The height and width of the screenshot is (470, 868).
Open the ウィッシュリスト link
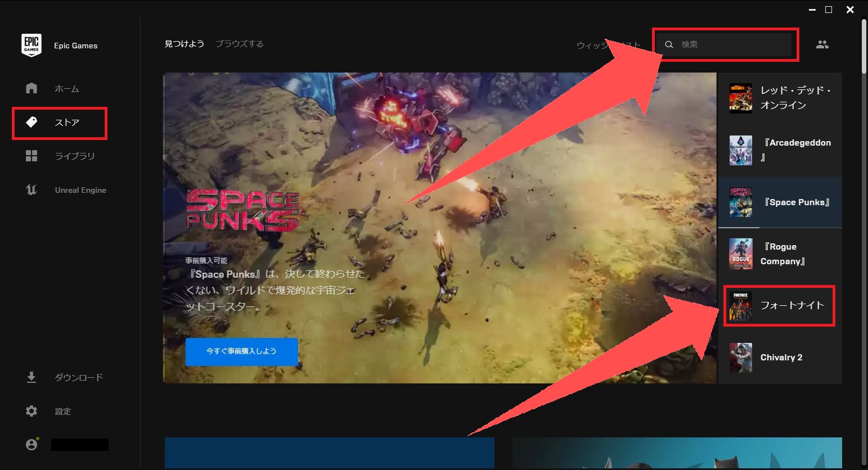pos(609,45)
